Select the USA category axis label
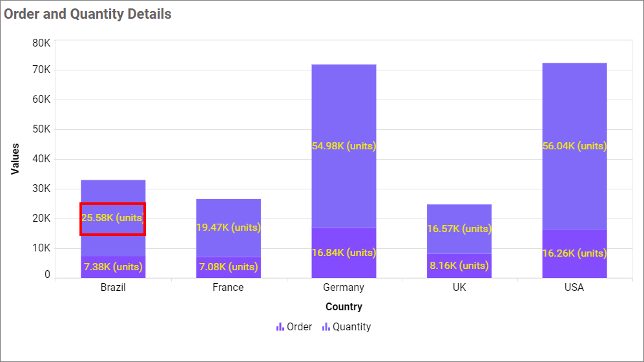This screenshot has width=644, height=362. point(574,288)
